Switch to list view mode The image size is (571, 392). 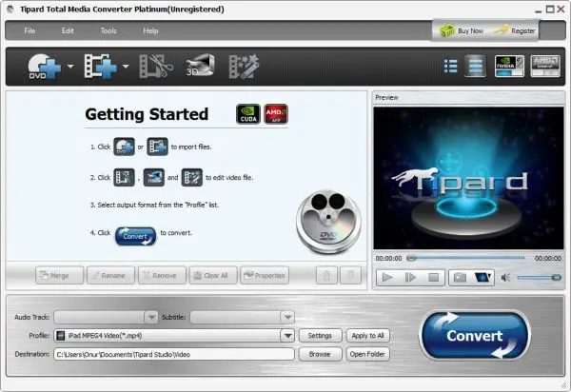(451, 67)
